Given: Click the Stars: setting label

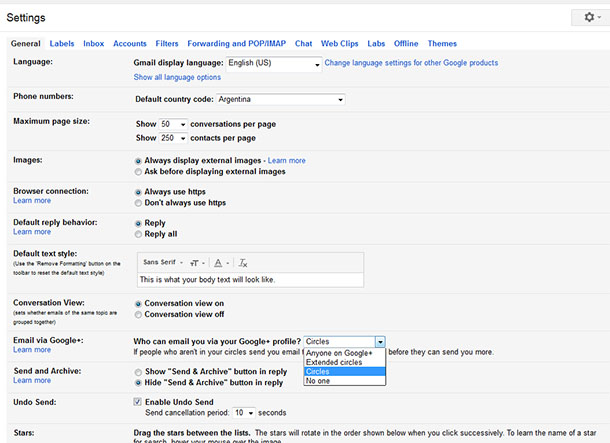Looking at the screenshot, I should click(x=24, y=433).
